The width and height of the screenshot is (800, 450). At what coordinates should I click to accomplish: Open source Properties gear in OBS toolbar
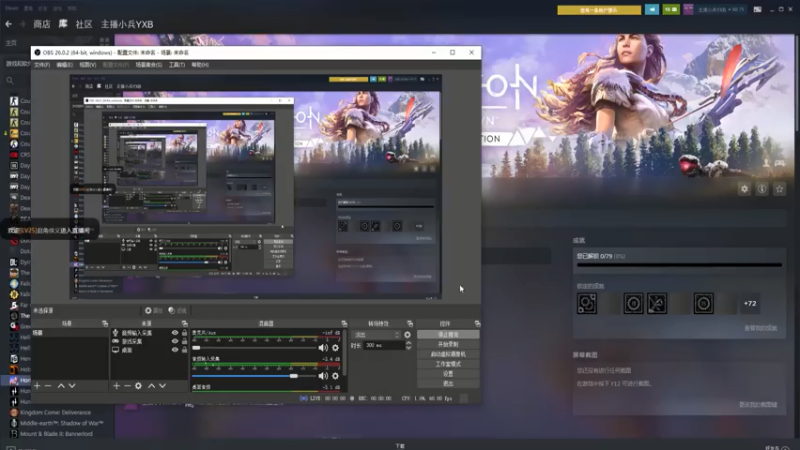click(153, 310)
